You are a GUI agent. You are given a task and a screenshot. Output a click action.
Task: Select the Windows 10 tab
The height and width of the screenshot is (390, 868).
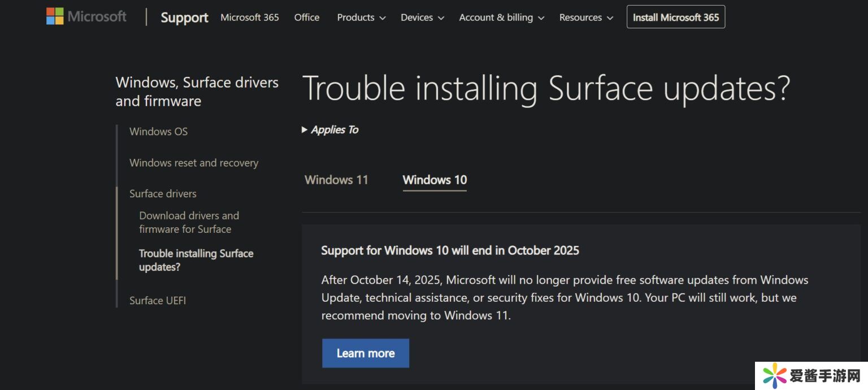435,180
